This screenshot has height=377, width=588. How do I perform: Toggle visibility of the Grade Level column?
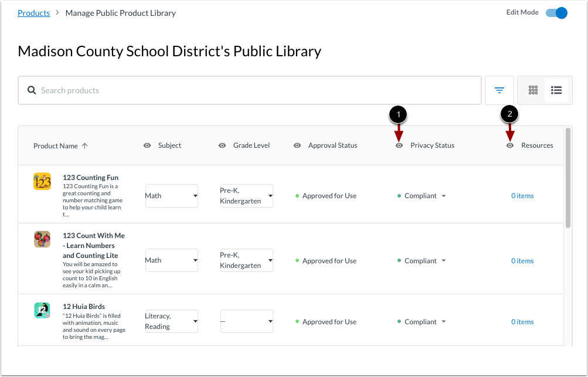(x=222, y=145)
